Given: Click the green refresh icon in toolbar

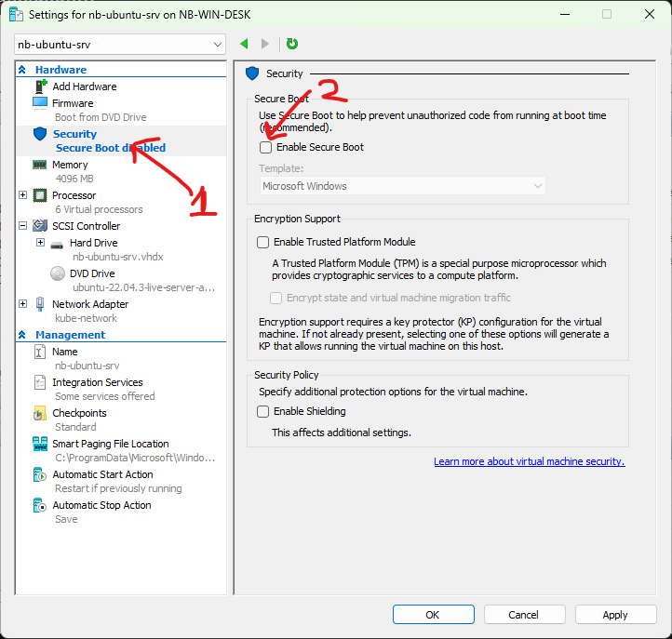Looking at the screenshot, I should coord(292,44).
